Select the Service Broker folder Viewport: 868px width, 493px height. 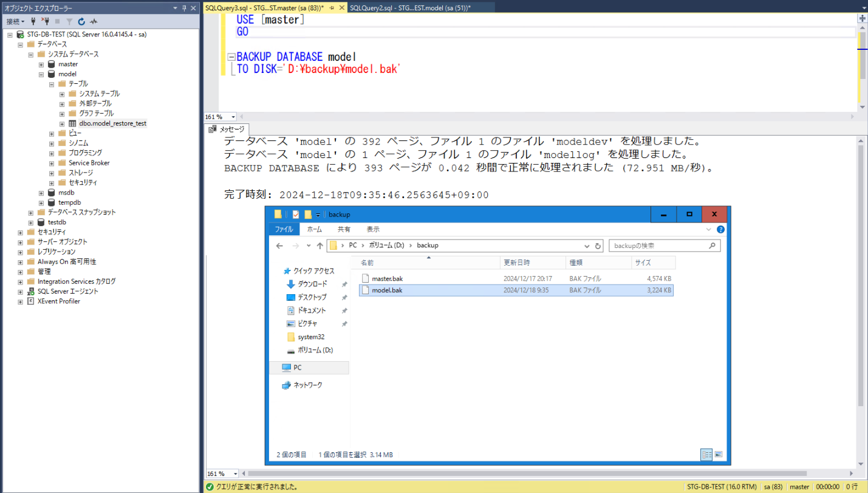pos(89,163)
